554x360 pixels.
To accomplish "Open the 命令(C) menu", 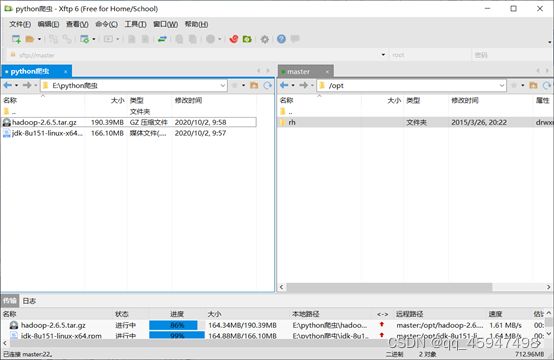I will tap(106, 24).
